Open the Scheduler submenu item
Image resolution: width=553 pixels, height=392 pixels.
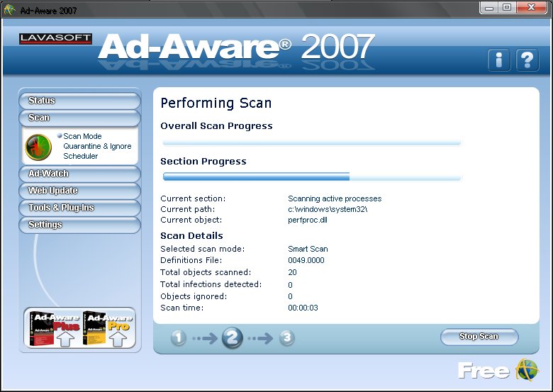tap(80, 156)
